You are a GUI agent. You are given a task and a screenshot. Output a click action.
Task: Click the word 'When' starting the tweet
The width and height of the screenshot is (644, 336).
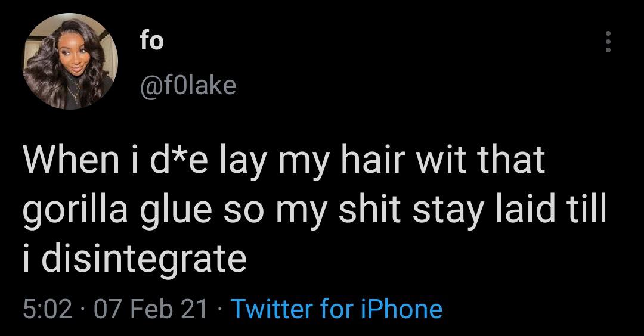tap(70, 159)
